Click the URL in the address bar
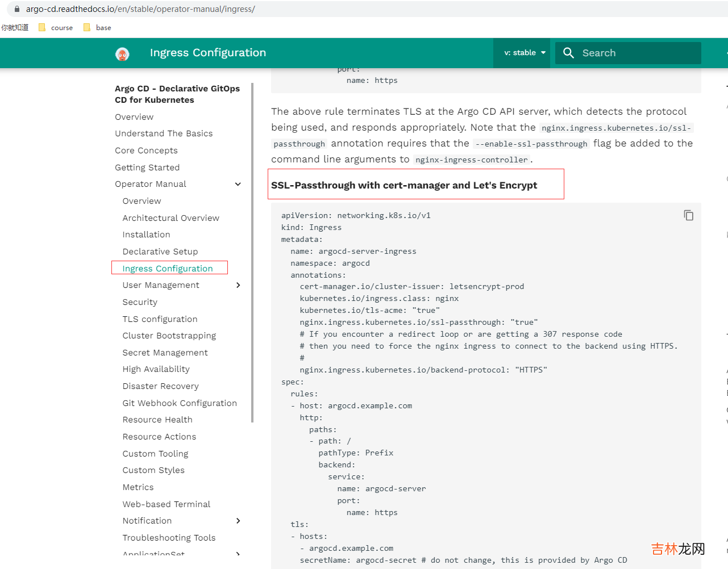728x569 pixels. [140, 9]
